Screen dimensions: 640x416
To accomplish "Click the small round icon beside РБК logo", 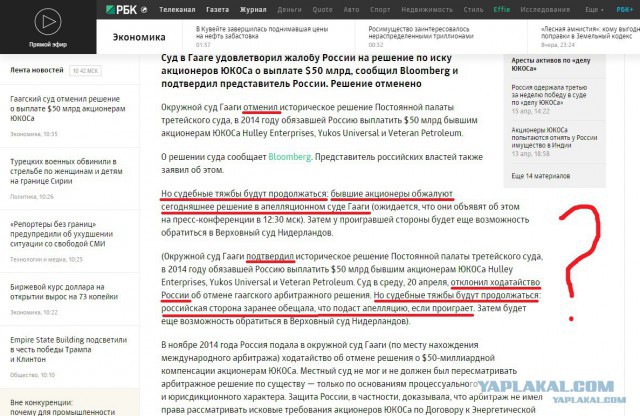I will 144,10.
